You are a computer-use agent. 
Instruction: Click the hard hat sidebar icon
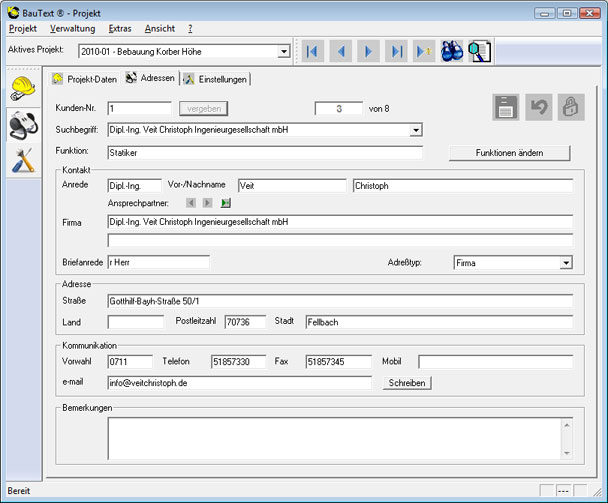click(23, 89)
